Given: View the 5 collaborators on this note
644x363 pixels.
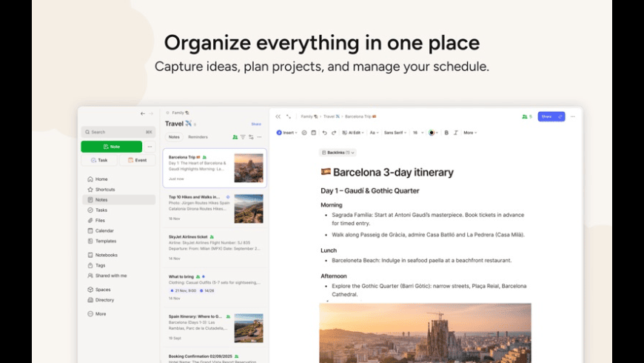Looking at the screenshot, I should 527,116.
